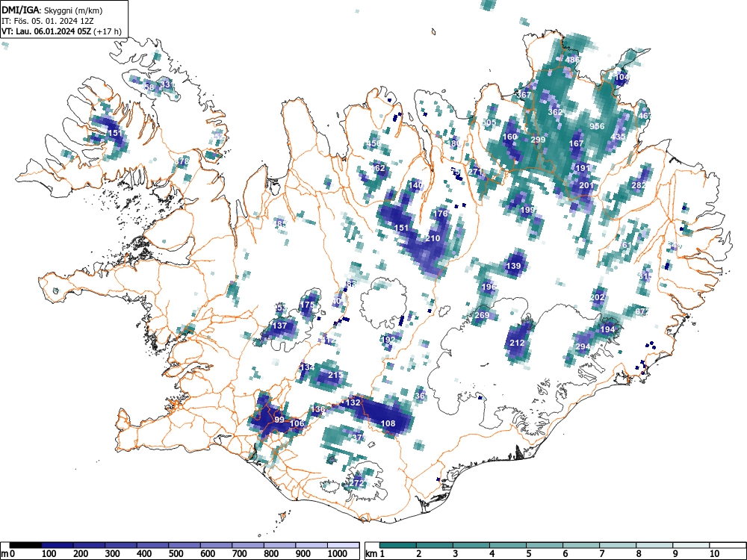Viewport: 747px width, 560px height.
Task: Select the 200 m legend label
Action: click(81, 554)
